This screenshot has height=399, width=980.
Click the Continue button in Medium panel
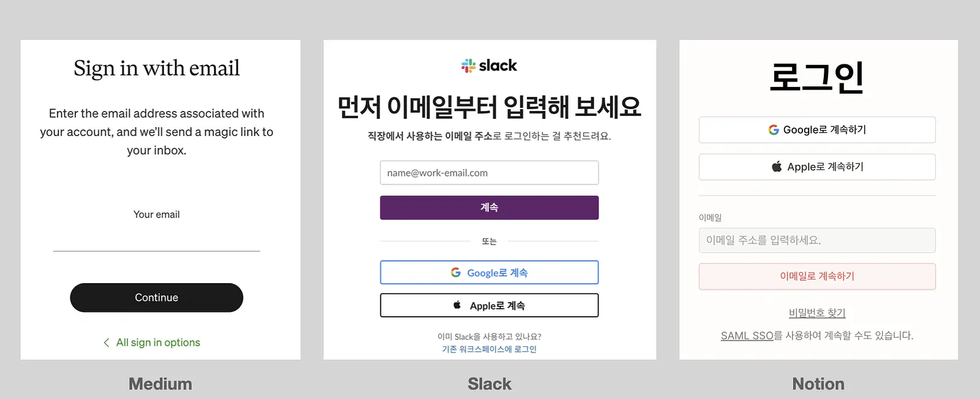[156, 297]
